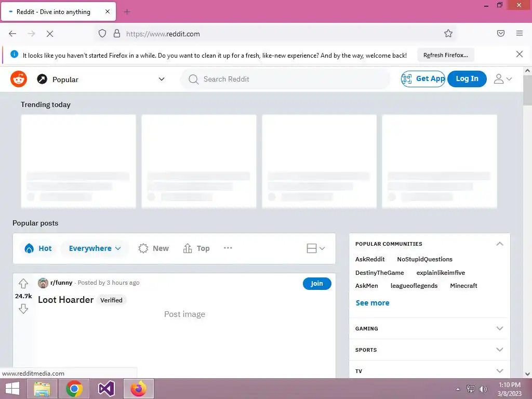Expand the Sports section

429,350
